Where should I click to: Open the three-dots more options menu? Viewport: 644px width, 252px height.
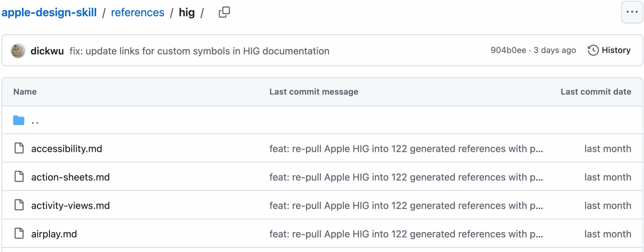click(x=632, y=12)
